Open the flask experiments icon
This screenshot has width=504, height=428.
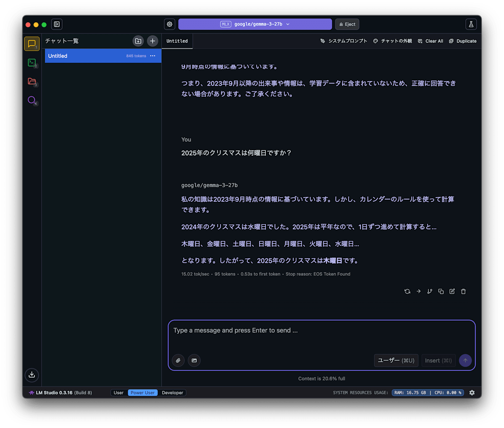[x=471, y=24]
